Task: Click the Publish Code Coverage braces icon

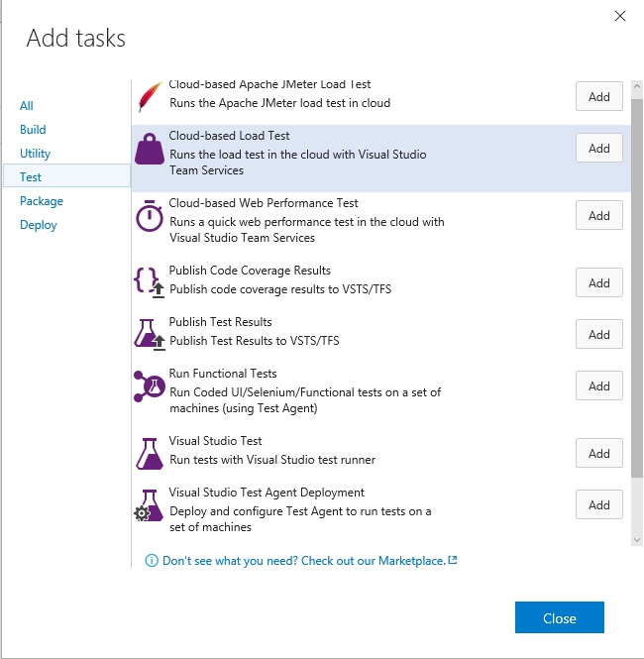Action: 150,282
